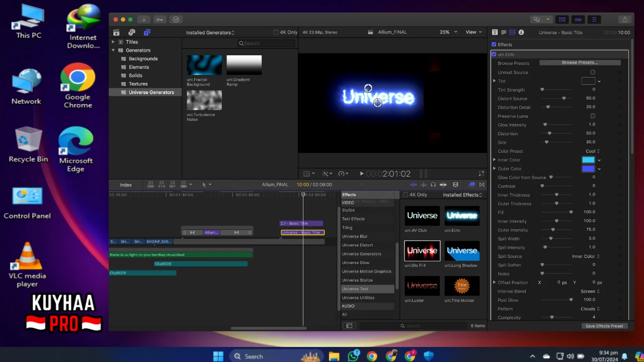Show the libraries sidebar clapper icon
The height and width of the screenshot is (362, 644).
(x=116, y=32)
